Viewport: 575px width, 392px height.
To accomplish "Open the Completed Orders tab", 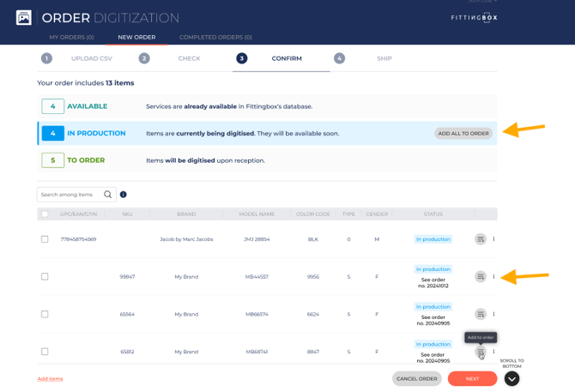I will point(215,38).
